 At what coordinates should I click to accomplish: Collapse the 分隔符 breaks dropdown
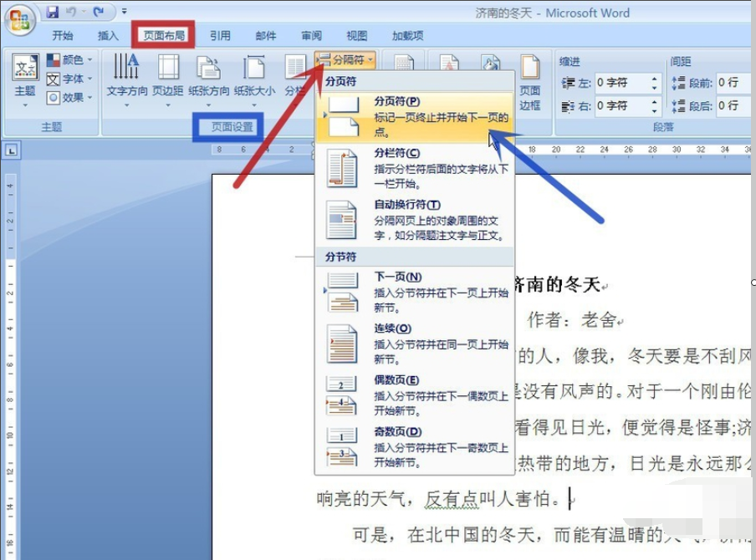[345, 59]
